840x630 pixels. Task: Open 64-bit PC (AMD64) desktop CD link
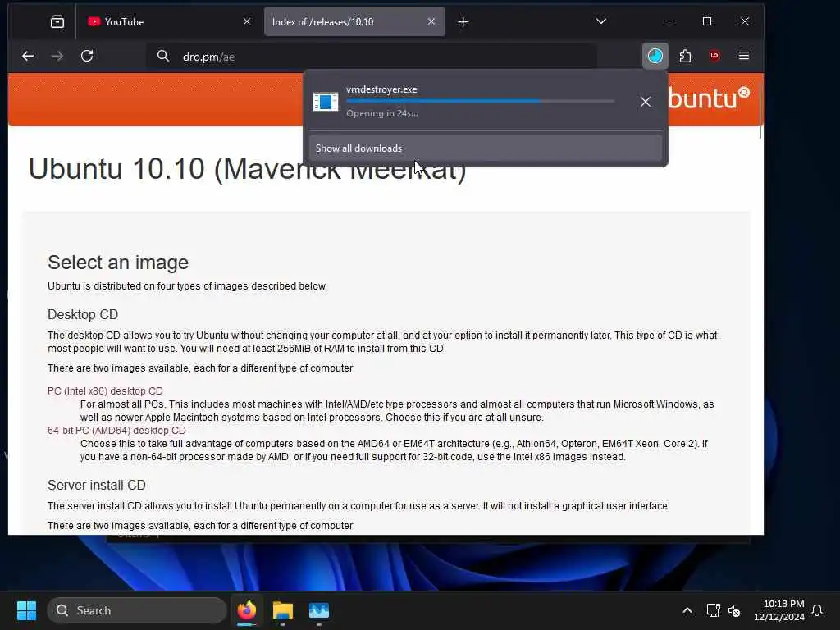pyautogui.click(x=116, y=431)
